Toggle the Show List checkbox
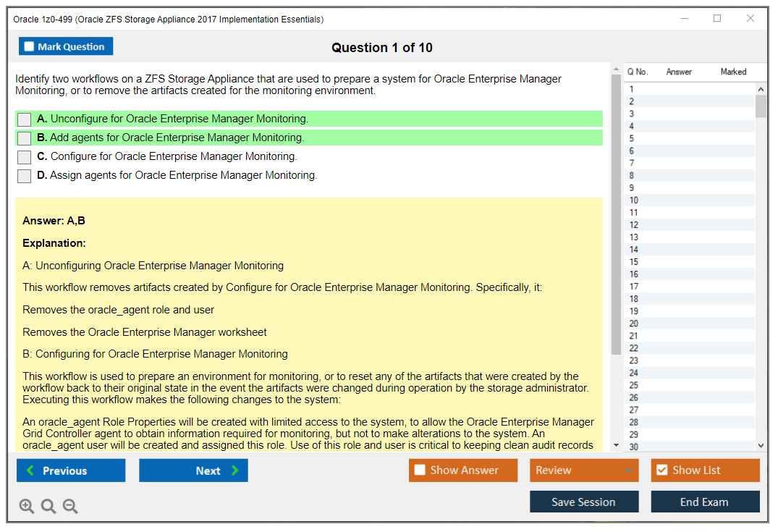The width and height of the screenshot is (778, 532). [662, 470]
